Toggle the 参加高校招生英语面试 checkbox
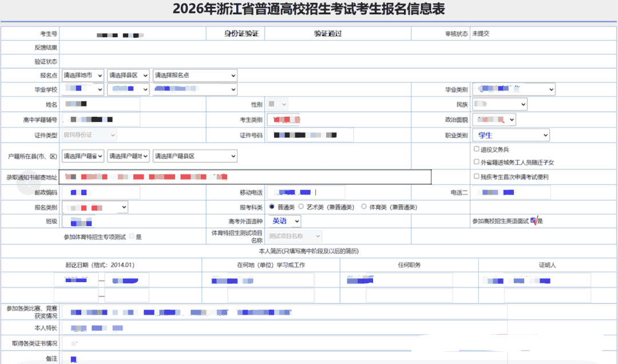Image resolution: width=618 pixels, height=364 pixels. (533, 221)
